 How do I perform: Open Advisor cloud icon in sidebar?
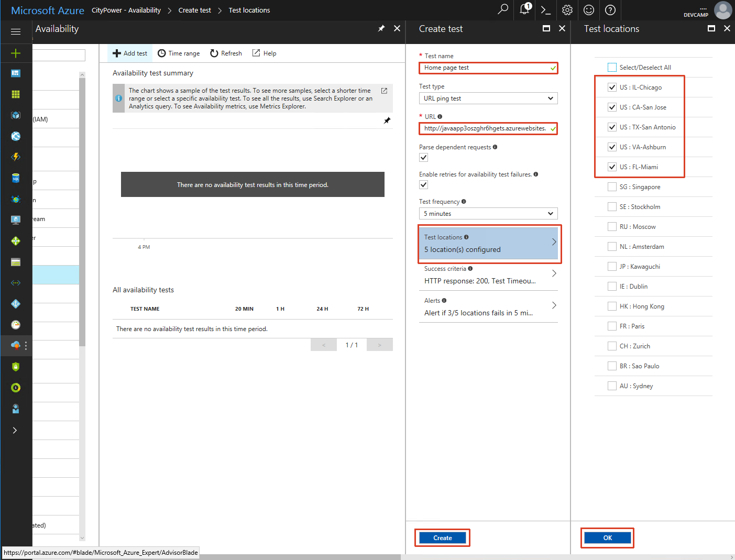(16, 345)
